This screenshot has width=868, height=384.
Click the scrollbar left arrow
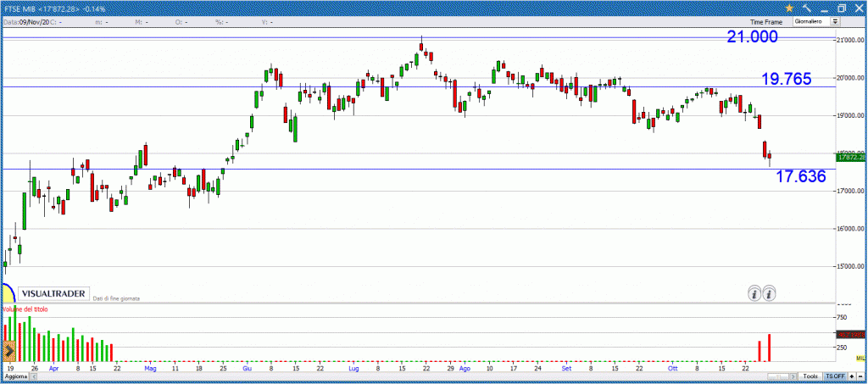click(x=33, y=376)
